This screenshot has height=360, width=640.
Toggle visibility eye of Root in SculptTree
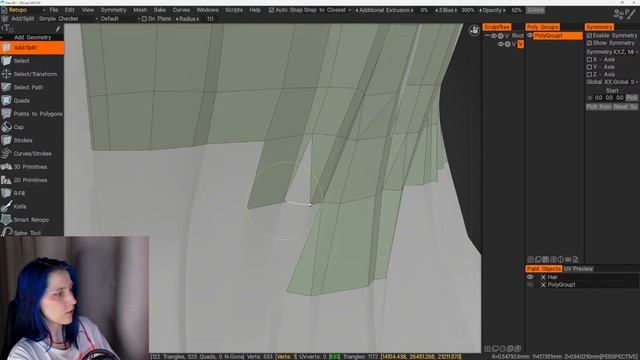(493, 36)
